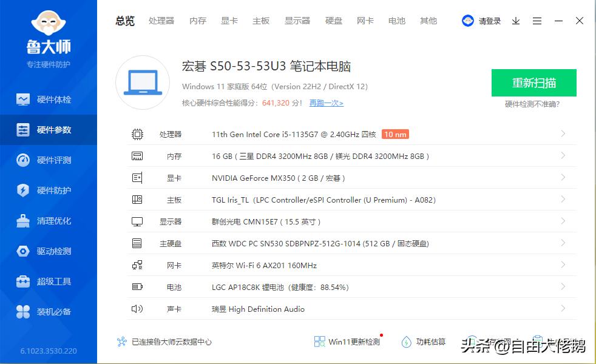This screenshot has height=364, width=596.
Task: Click the download arrow in the title bar
Action: 516,20
